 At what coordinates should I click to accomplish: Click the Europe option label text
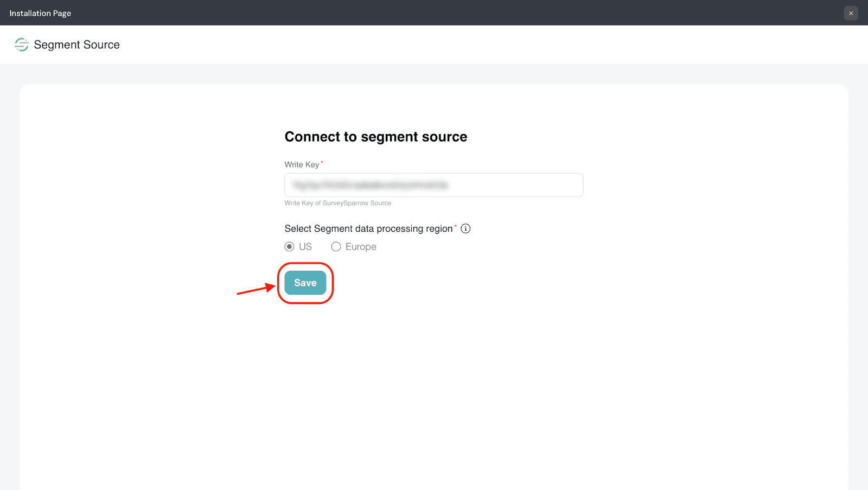point(361,247)
